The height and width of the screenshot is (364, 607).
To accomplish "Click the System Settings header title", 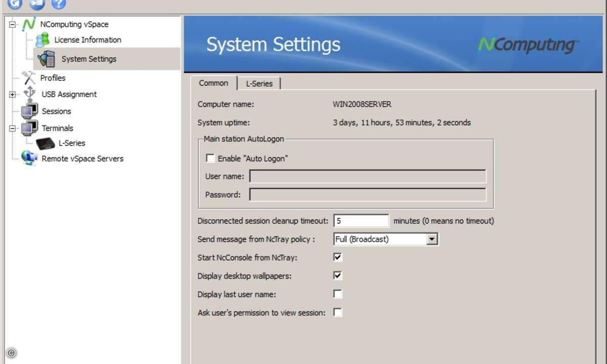I will (x=273, y=44).
